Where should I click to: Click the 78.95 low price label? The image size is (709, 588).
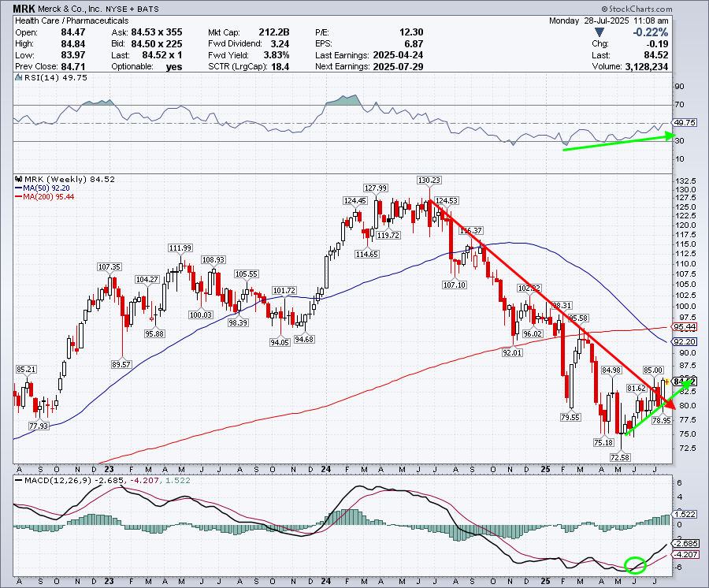(x=662, y=421)
